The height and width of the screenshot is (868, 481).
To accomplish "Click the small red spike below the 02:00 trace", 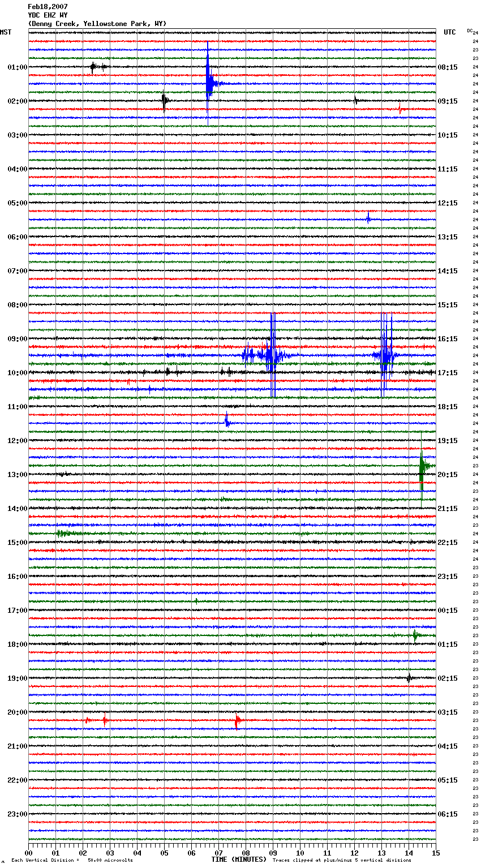I will [400, 109].
